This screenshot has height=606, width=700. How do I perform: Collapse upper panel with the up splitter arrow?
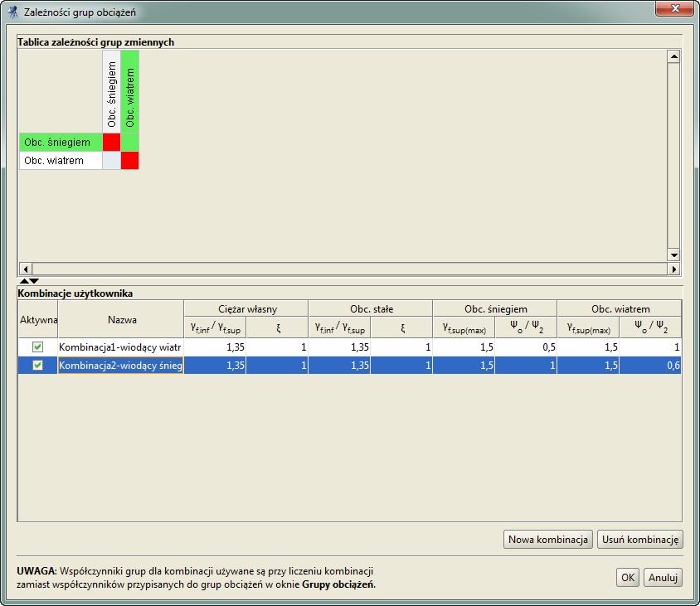tap(24, 281)
